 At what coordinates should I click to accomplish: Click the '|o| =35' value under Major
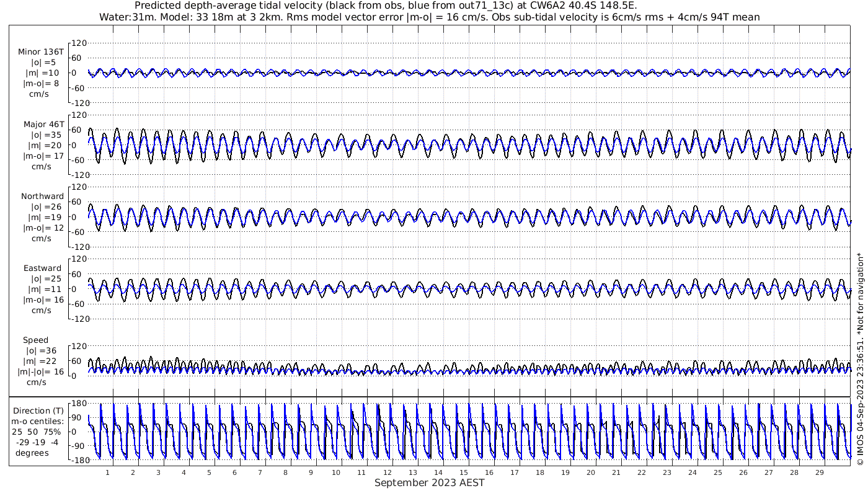(x=46, y=135)
